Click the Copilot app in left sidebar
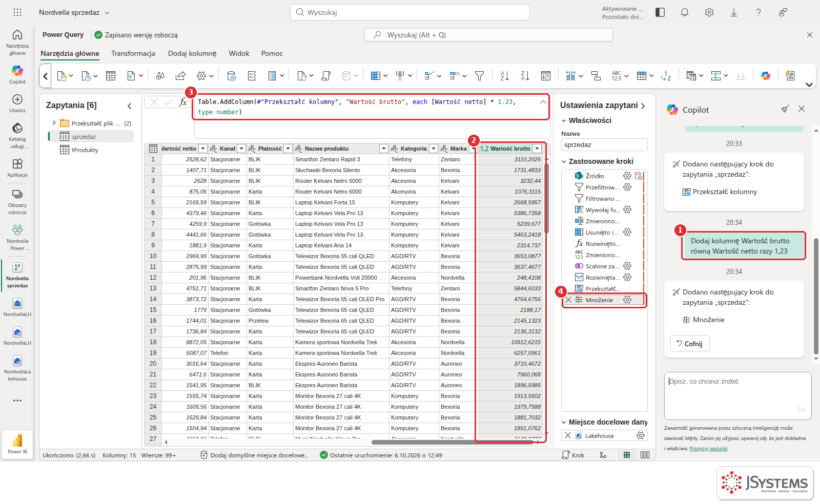The image size is (820, 504). pos(17,74)
